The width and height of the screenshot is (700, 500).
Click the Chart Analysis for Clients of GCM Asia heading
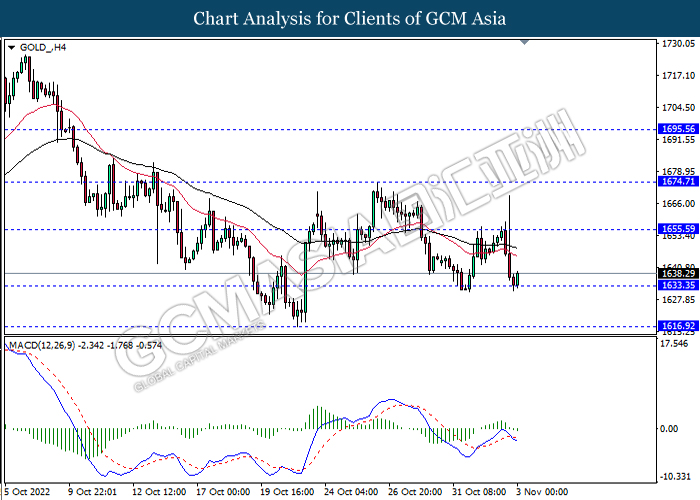[x=350, y=19]
